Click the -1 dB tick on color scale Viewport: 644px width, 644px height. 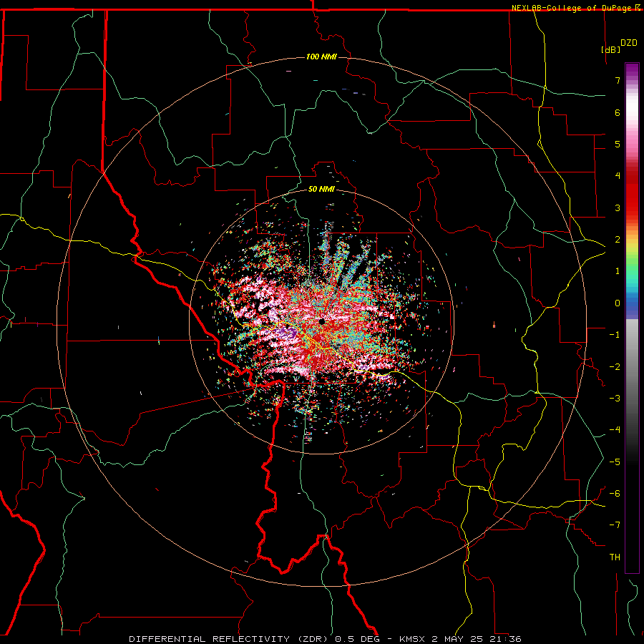pyautogui.click(x=615, y=335)
